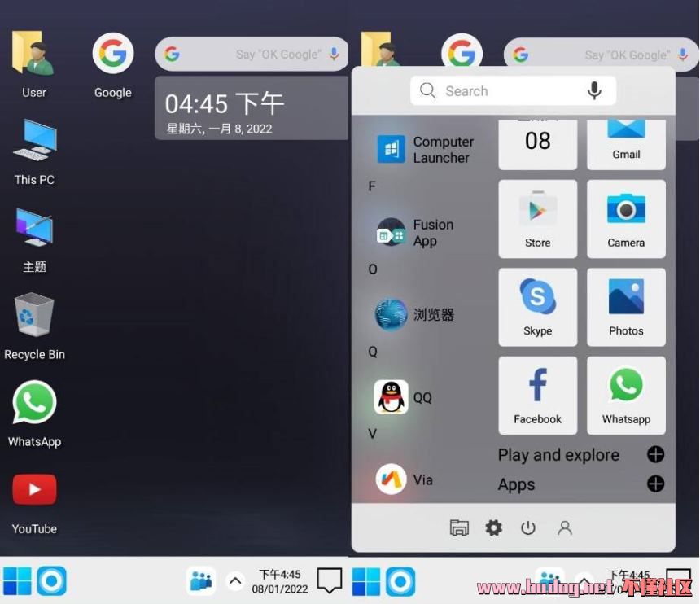The image size is (700, 604).
Task: Open the Photos tile
Action: pyautogui.click(x=626, y=307)
